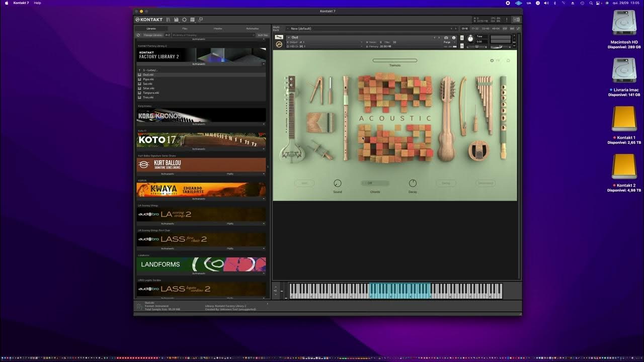Click the power icon in Acoustic panel
644x362 pixels.
point(492,60)
